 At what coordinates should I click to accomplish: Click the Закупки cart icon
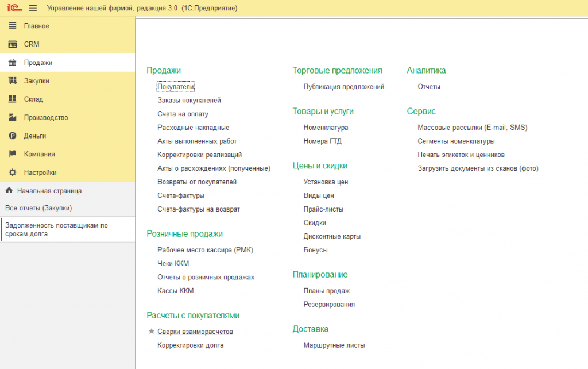[x=13, y=80]
